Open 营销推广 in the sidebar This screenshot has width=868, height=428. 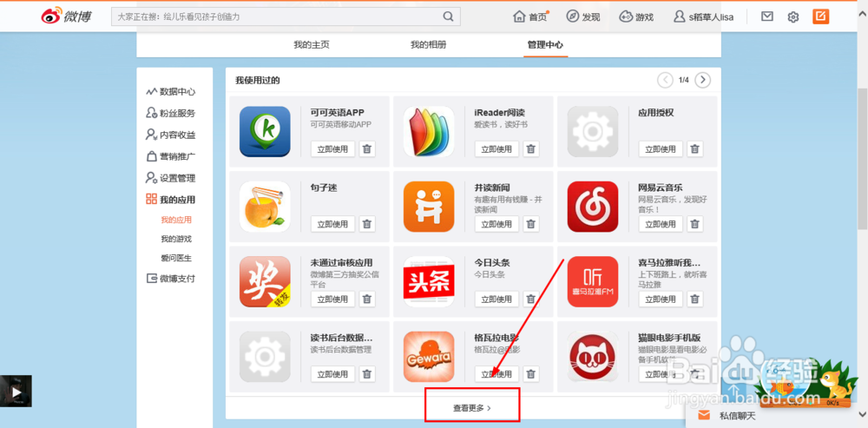pos(170,156)
